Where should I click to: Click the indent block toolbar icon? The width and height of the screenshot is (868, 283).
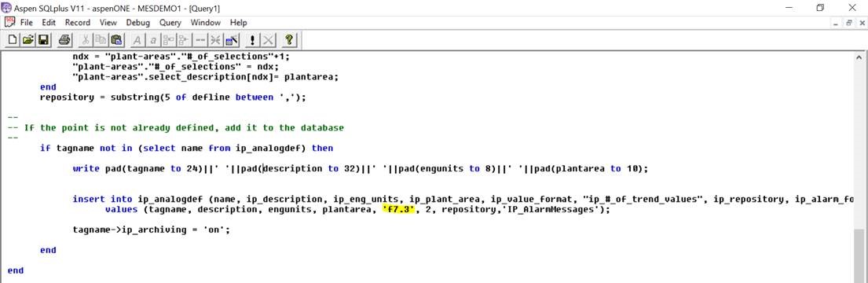coord(168,40)
